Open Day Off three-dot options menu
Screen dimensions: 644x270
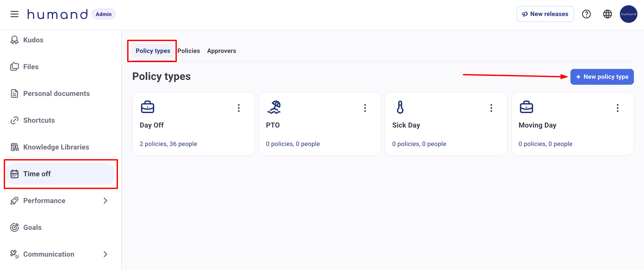pyautogui.click(x=239, y=108)
